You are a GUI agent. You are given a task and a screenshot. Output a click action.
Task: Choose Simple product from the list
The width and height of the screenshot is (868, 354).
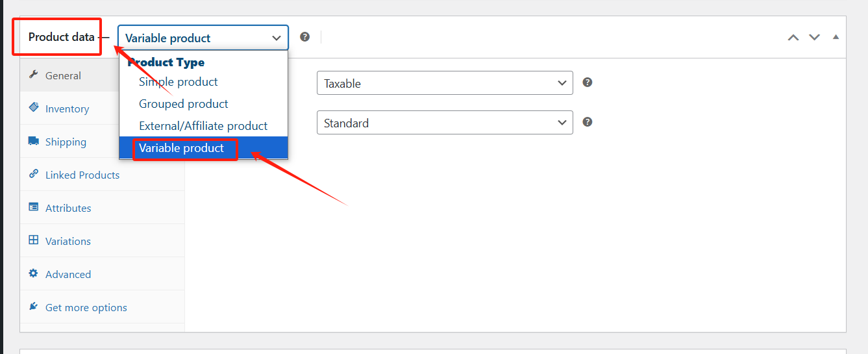179,82
